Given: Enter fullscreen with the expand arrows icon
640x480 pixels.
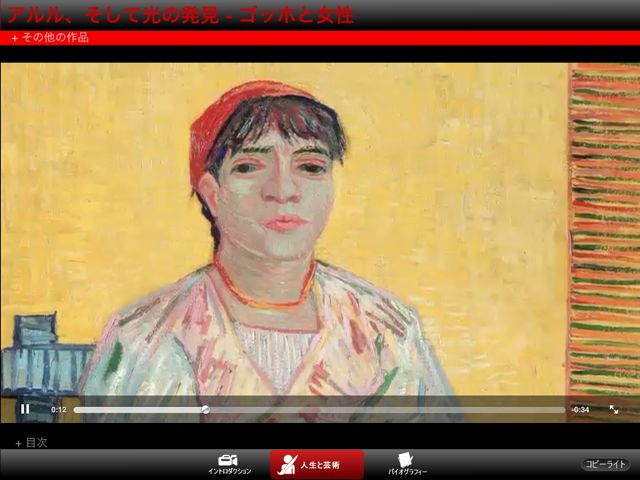Looking at the screenshot, I should (x=613, y=409).
